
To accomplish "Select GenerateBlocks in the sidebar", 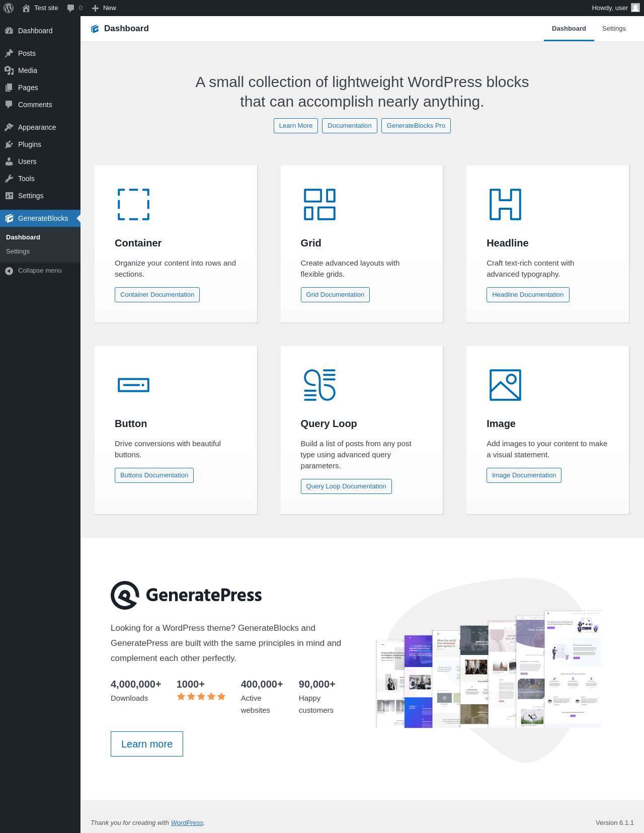I will [40, 218].
